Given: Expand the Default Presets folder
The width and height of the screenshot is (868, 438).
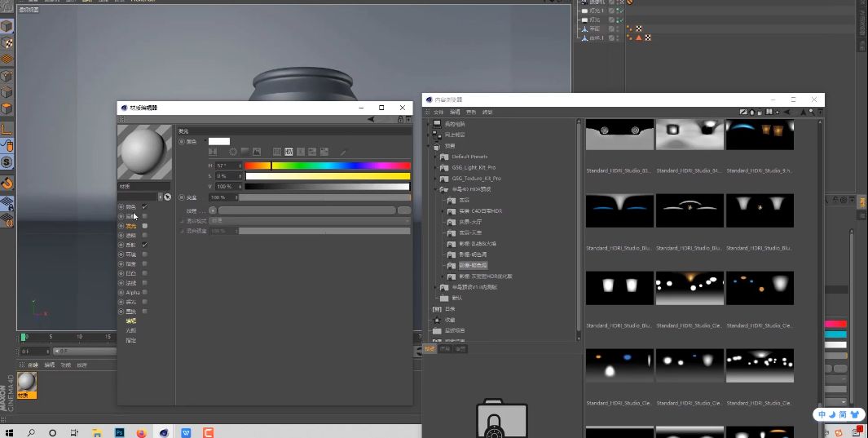Looking at the screenshot, I should (437, 157).
